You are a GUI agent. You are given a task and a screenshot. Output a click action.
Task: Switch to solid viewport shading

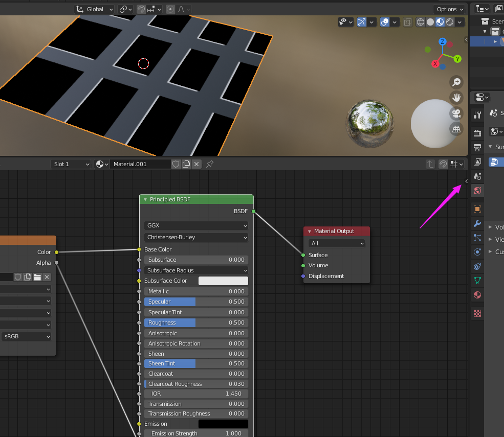click(430, 22)
